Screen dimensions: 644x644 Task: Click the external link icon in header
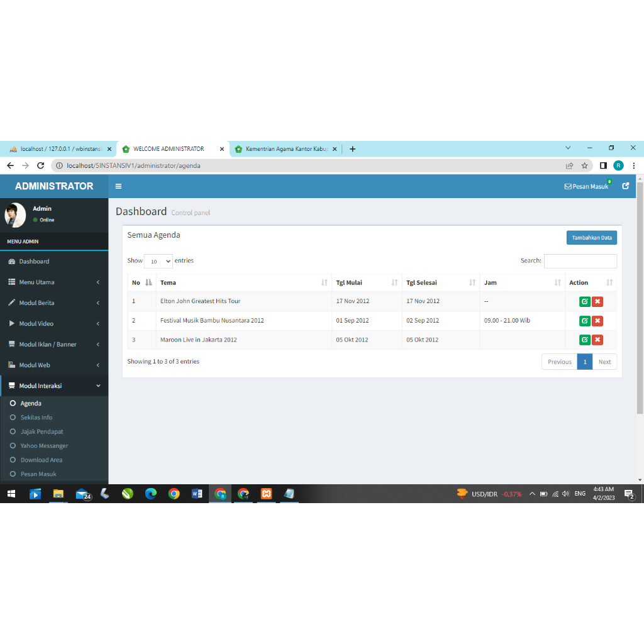click(625, 186)
